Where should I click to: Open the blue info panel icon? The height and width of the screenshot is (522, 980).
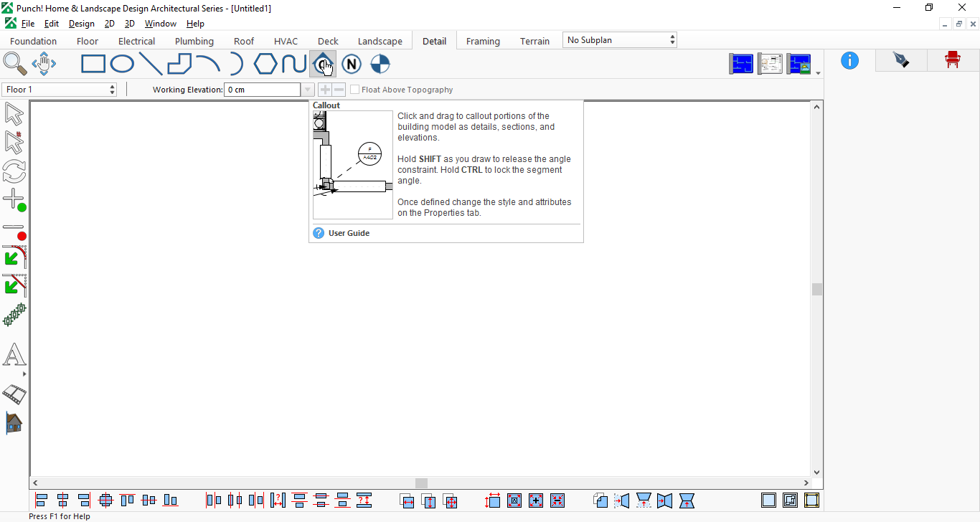[x=849, y=60]
